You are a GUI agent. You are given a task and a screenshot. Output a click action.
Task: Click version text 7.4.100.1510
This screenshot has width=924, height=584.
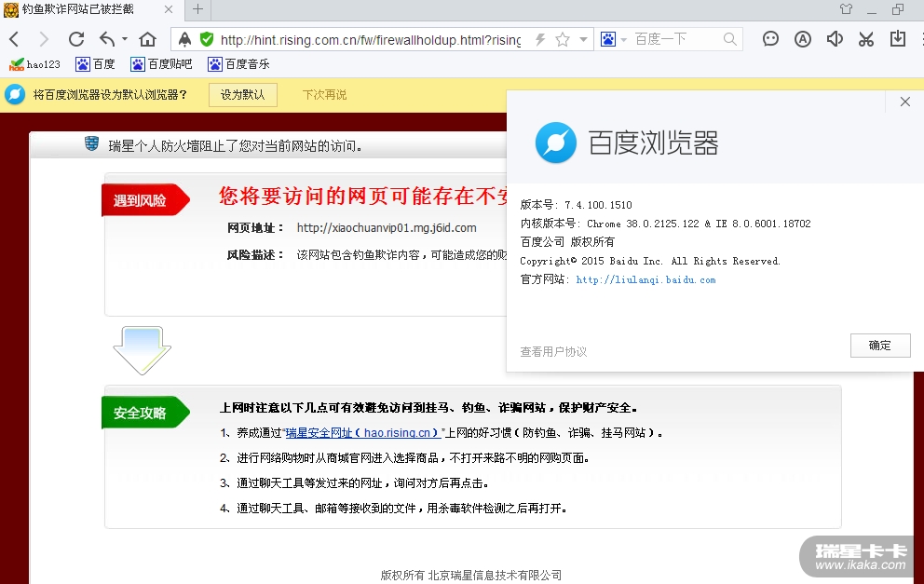pyautogui.click(x=598, y=205)
